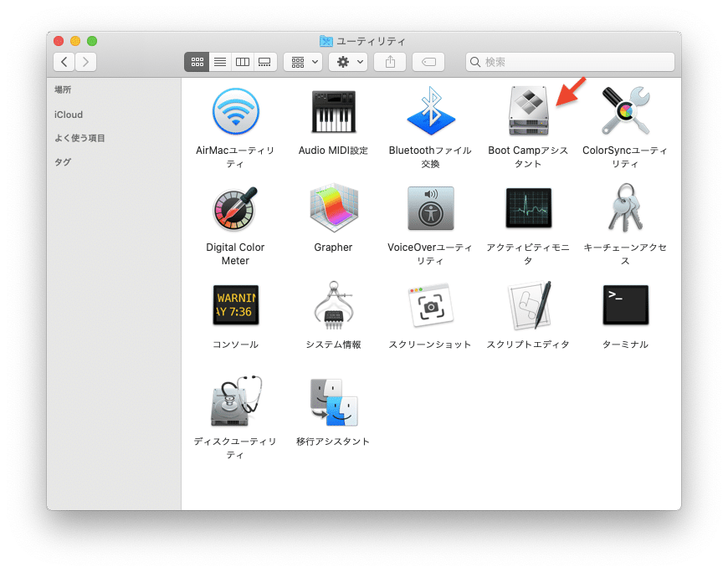
Task: Go forward with the right chevron button
Action: (86, 62)
